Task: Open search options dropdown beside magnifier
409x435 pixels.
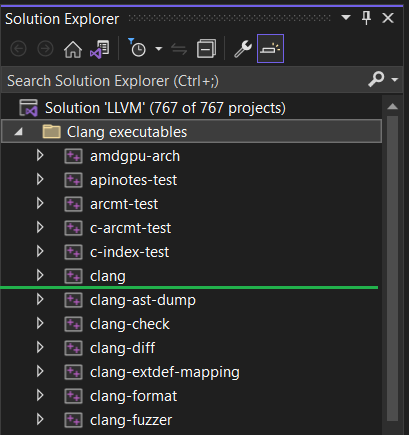Action: [x=395, y=80]
